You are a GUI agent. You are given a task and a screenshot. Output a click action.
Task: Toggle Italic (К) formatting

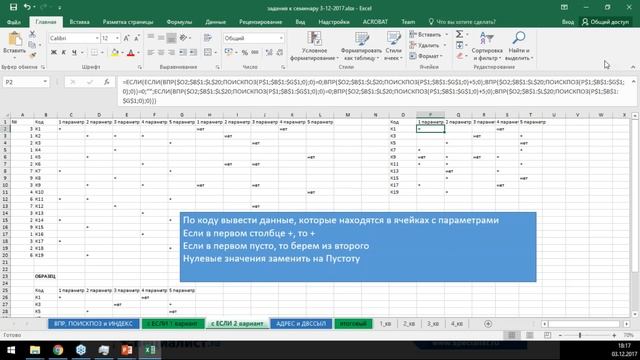64,53
